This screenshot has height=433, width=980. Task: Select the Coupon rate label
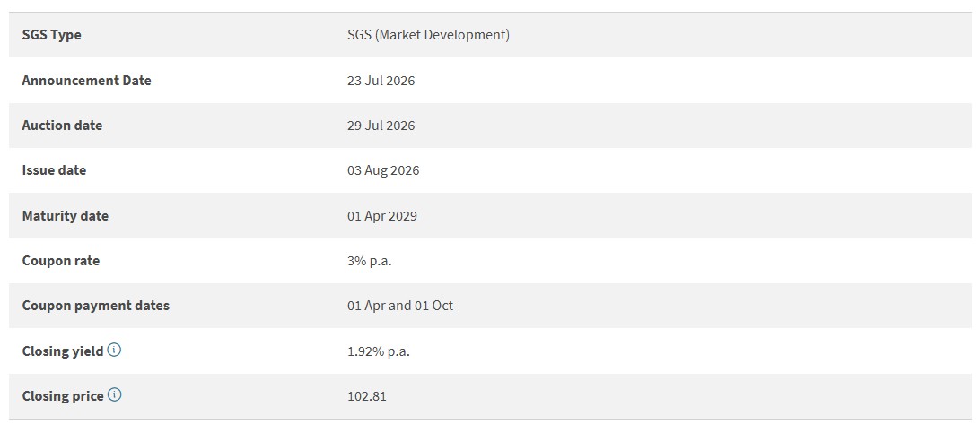[61, 261]
